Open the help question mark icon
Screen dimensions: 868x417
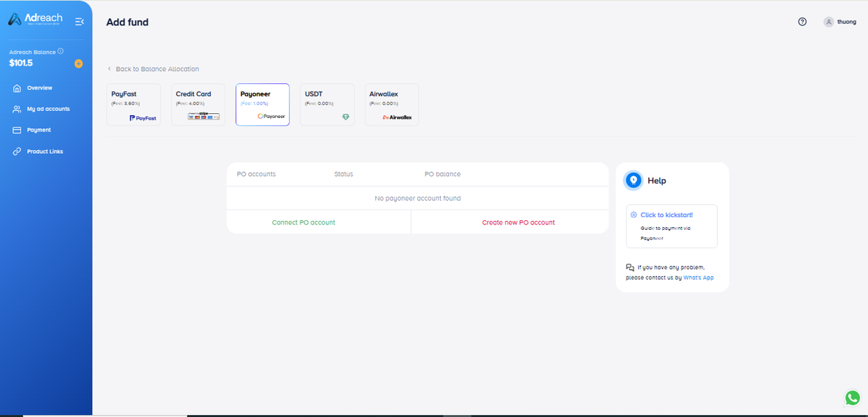coord(802,22)
